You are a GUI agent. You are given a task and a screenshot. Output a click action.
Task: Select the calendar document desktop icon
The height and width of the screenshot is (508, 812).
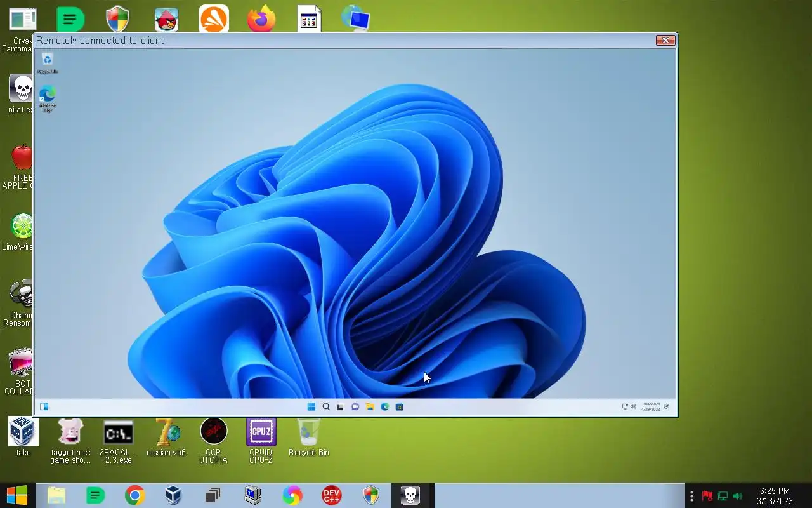click(310, 18)
